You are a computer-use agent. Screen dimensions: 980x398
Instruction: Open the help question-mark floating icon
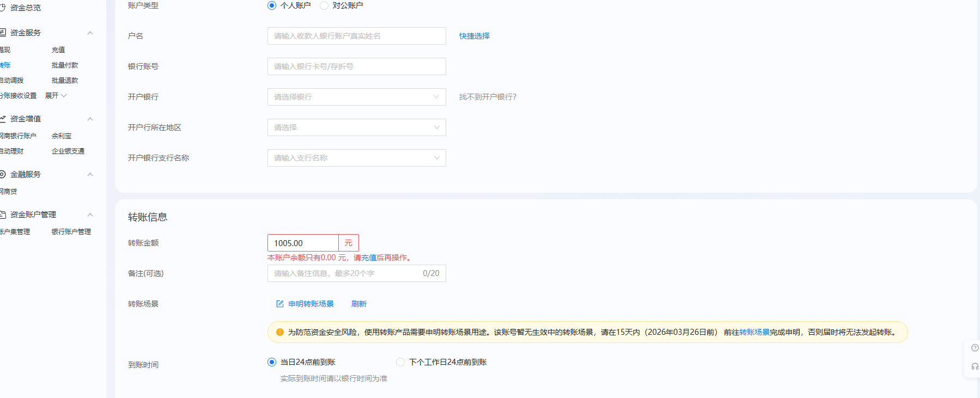(x=975, y=348)
